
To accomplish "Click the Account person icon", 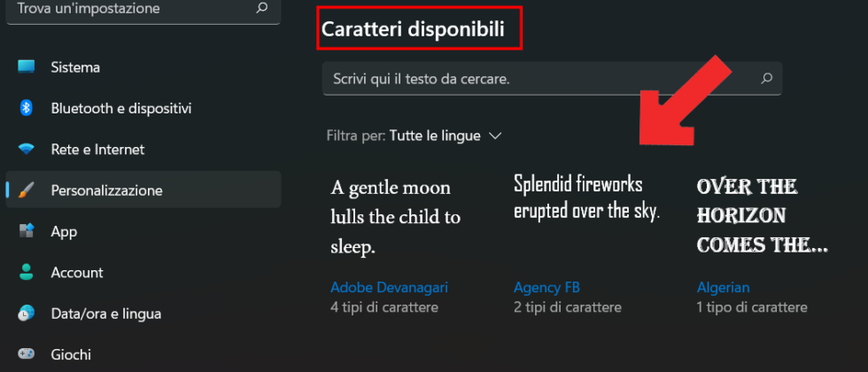I will [27, 272].
